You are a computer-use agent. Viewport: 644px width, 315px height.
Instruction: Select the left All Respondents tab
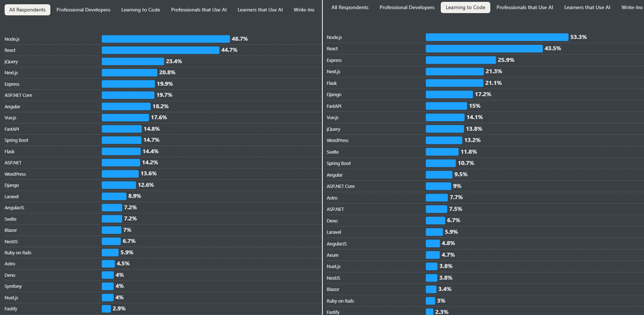click(27, 10)
